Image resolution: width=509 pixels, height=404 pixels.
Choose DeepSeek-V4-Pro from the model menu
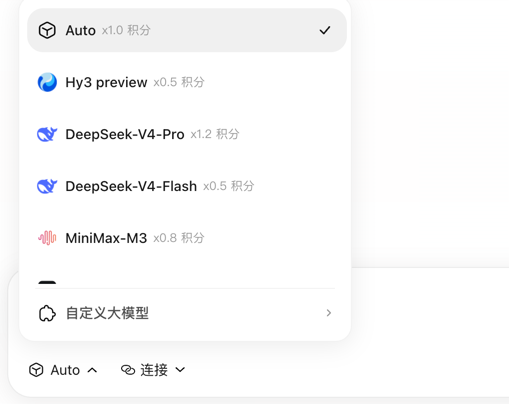point(187,134)
